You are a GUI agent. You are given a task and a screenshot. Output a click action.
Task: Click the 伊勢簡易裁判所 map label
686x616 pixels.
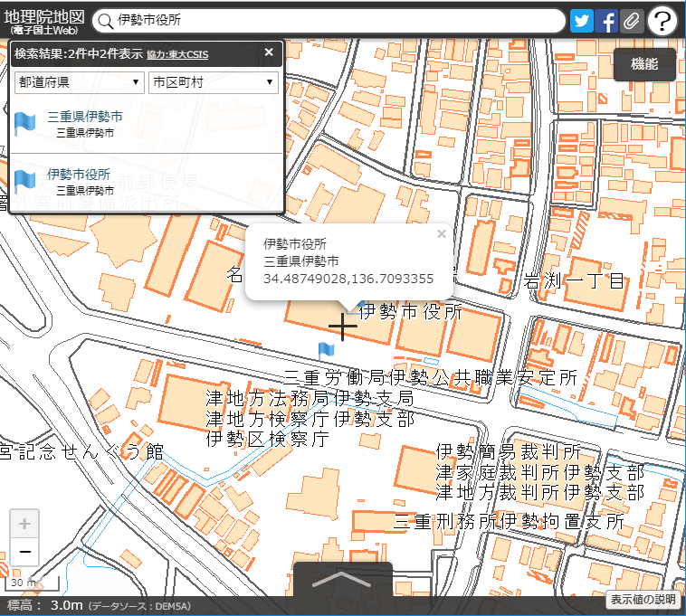pos(508,452)
